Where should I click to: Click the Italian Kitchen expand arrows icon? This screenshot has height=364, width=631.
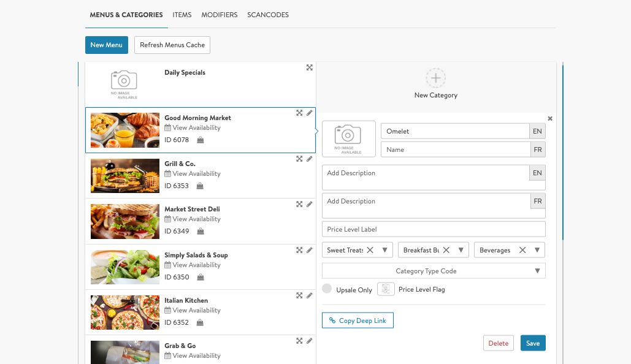pos(299,295)
